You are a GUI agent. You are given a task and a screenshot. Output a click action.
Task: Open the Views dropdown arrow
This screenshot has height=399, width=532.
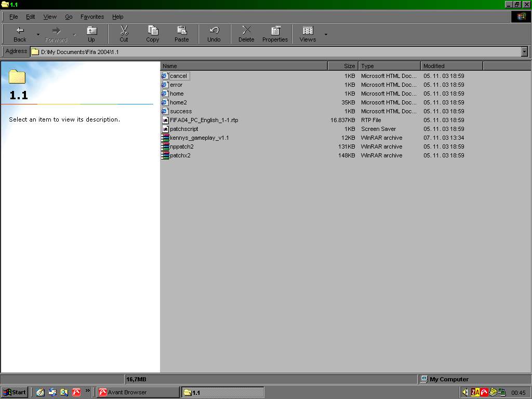coord(326,35)
